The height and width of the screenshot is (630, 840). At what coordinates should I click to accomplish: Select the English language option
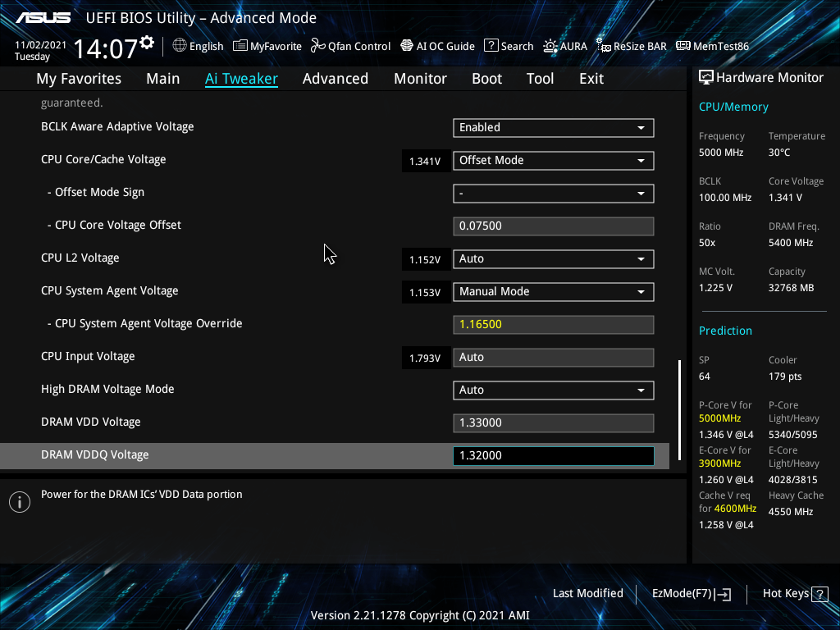(206, 46)
